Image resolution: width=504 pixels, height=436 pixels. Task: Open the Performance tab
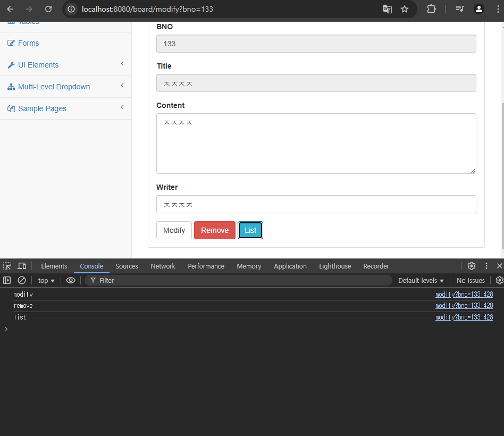tap(206, 266)
